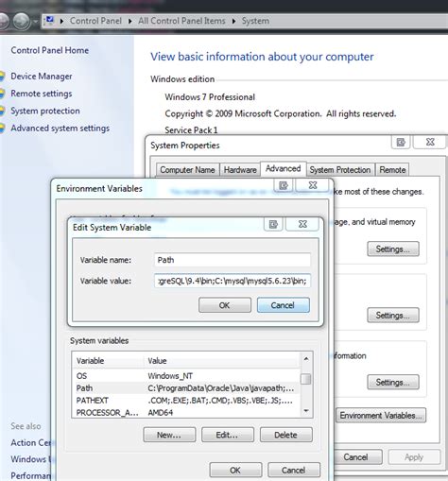Image resolution: width=448 pixels, height=481 pixels.
Task: Click the System breadcrumb segment
Action: tap(255, 21)
